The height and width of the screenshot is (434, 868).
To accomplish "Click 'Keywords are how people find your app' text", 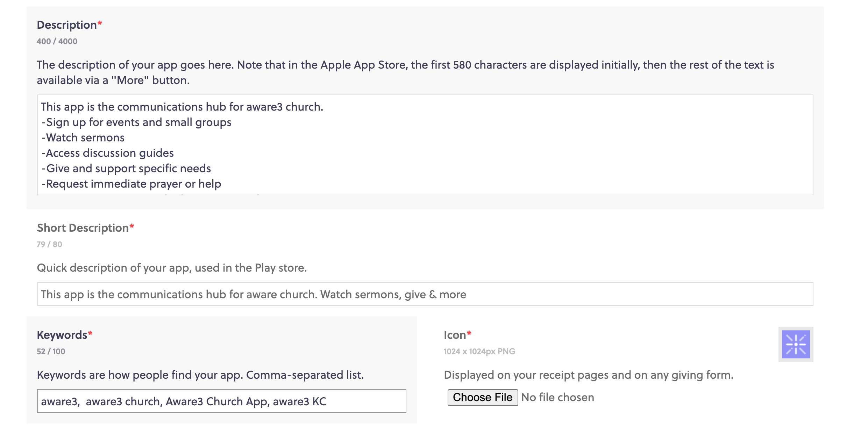I will click(200, 375).
